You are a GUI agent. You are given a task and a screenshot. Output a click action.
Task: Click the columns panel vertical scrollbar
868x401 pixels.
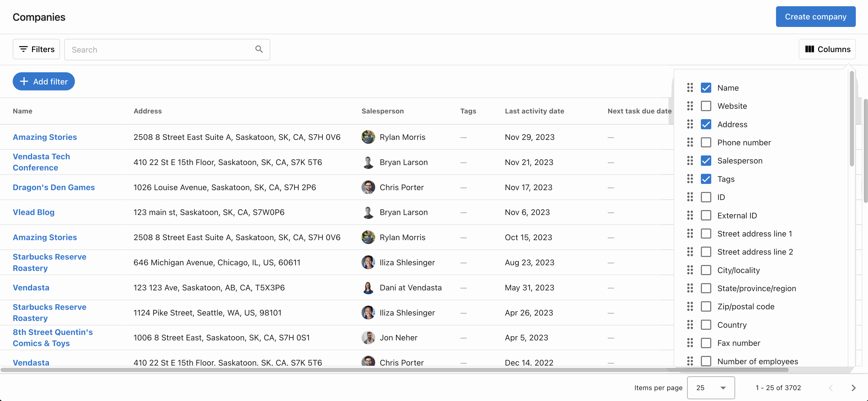851,119
